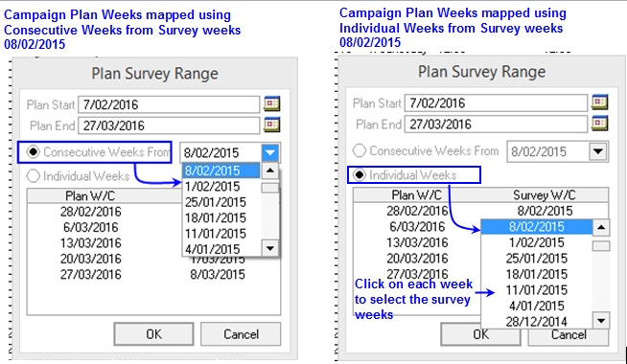Click scroll-down arrow of left dropdown list
627x364 pixels.
tap(270, 248)
